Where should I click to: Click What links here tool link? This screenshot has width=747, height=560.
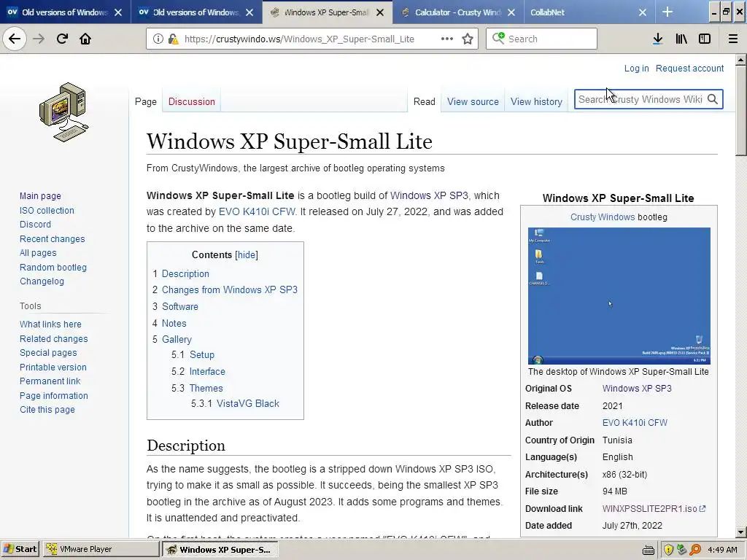coord(50,324)
